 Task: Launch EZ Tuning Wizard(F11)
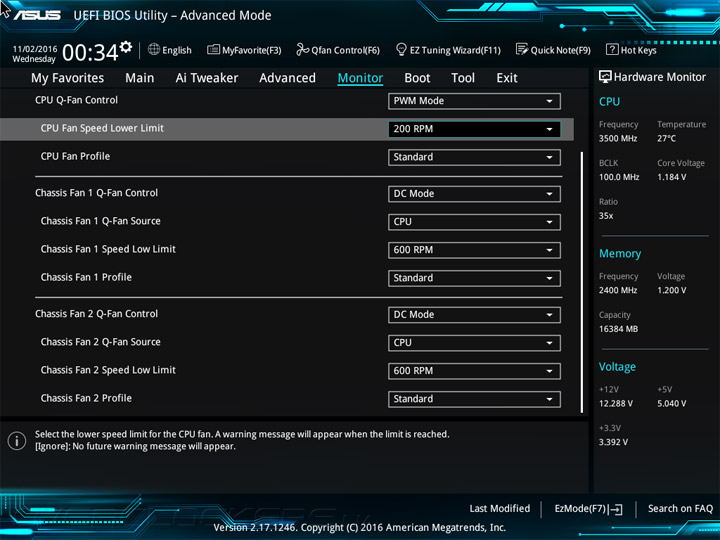tap(448, 50)
